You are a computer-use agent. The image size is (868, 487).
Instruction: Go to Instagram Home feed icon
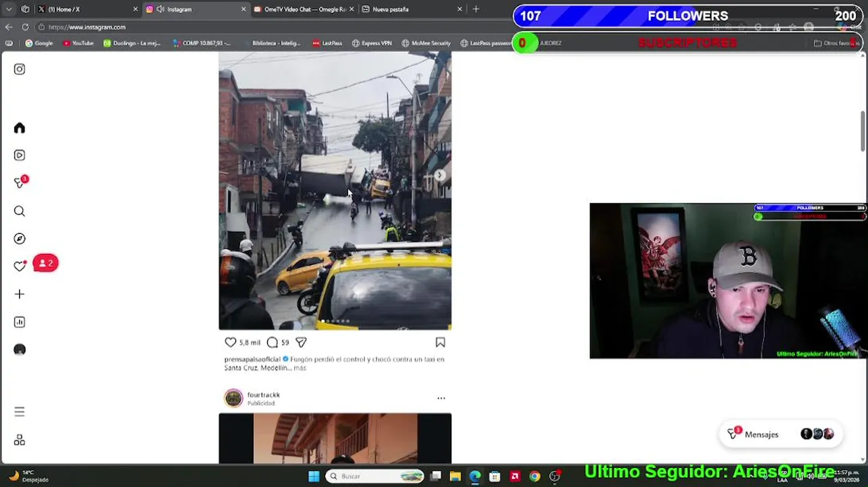click(x=20, y=128)
